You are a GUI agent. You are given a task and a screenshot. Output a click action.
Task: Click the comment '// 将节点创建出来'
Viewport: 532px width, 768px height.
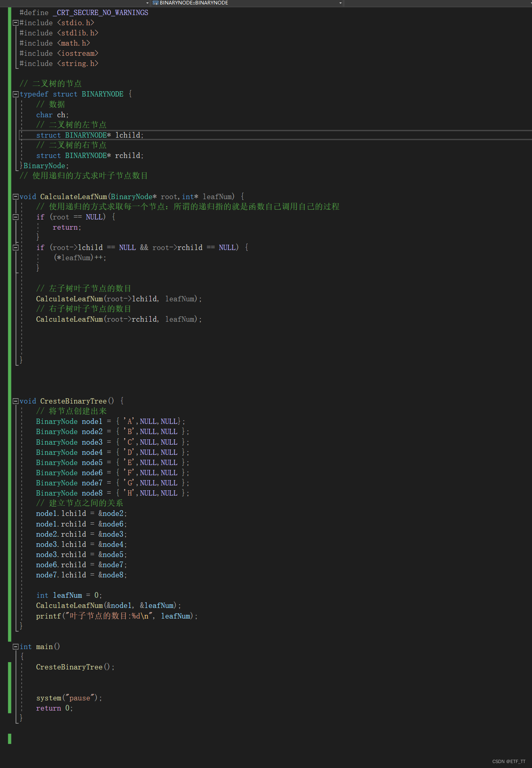71,411
